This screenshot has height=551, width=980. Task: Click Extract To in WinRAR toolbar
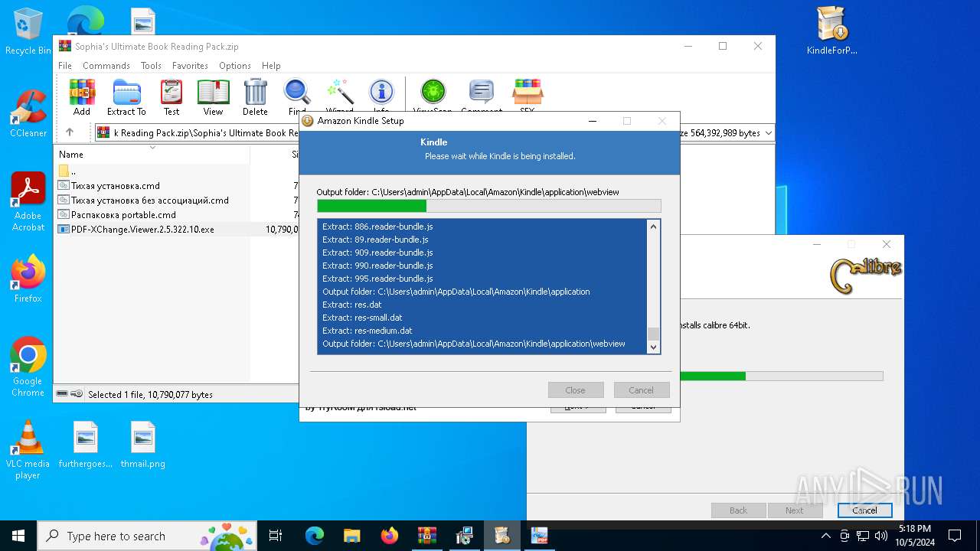click(126, 97)
